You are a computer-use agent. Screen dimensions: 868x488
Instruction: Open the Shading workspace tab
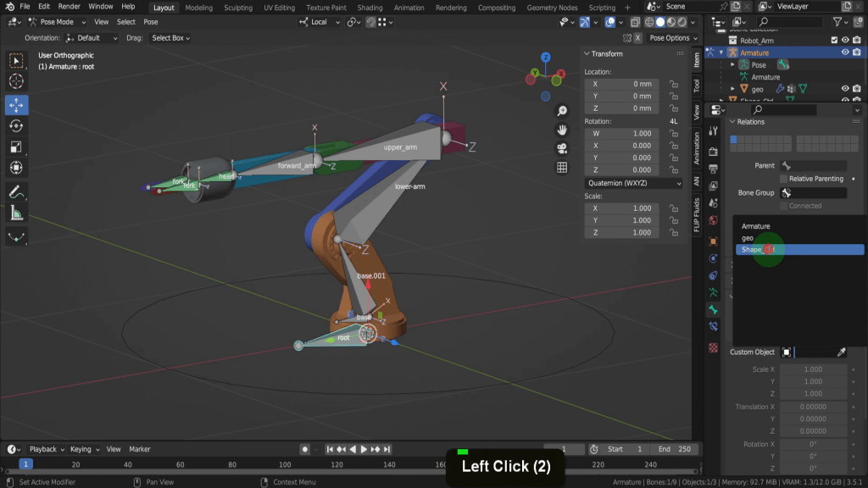click(x=370, y=8)
